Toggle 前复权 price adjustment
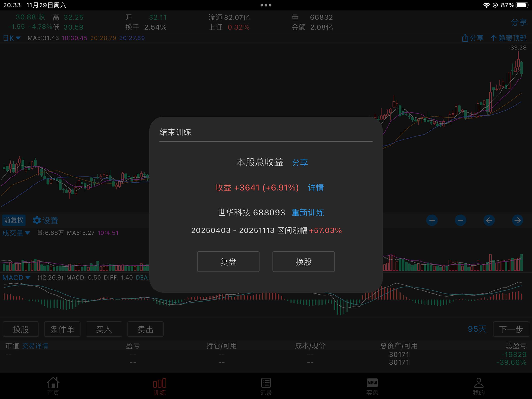532x399 pixels. coord(14,220)
